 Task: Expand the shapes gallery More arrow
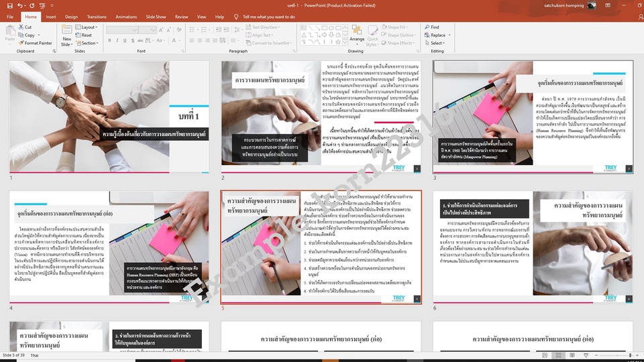pos(345,42)
